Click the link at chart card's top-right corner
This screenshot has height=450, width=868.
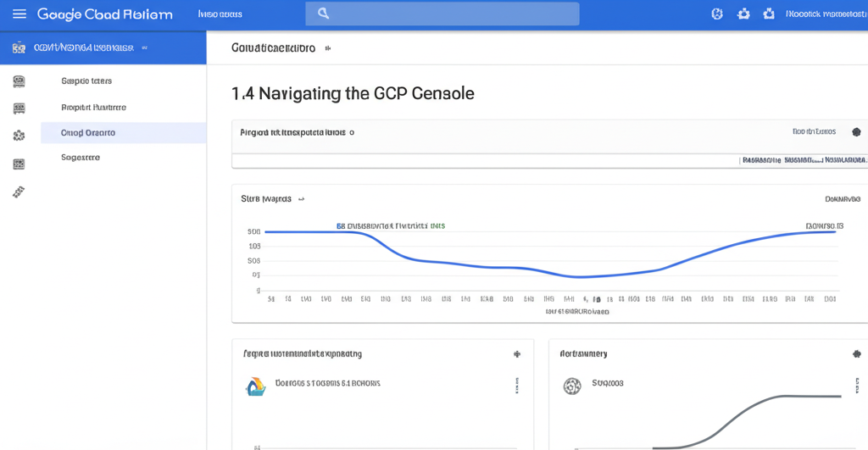(x=843, y=198)
